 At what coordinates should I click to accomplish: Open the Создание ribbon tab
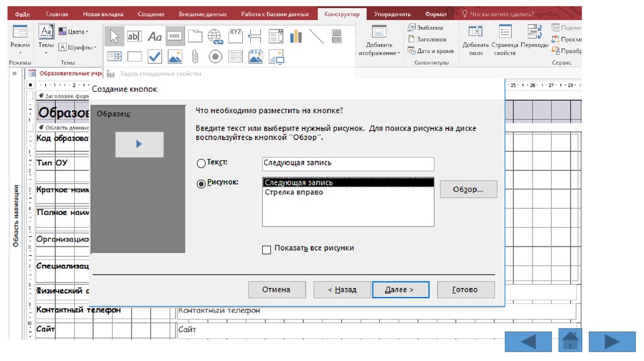click(x=151, y=14)
